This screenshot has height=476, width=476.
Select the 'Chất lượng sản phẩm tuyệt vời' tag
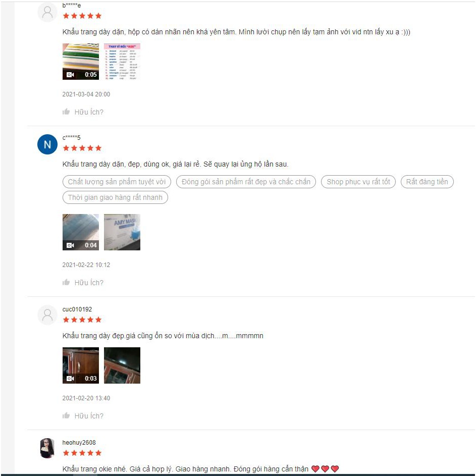coord(117,182)
